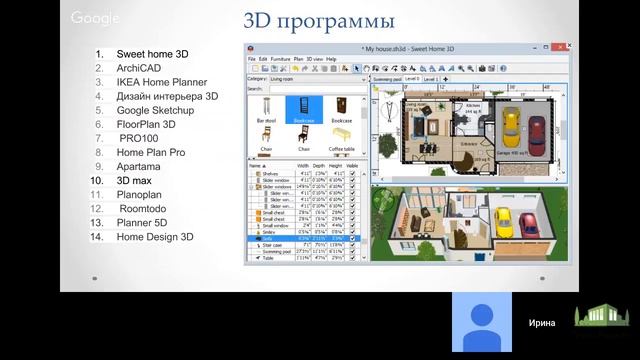Click the Create photo camera icon
Viewport: 640px width, 360px height.
pos(482,69)
